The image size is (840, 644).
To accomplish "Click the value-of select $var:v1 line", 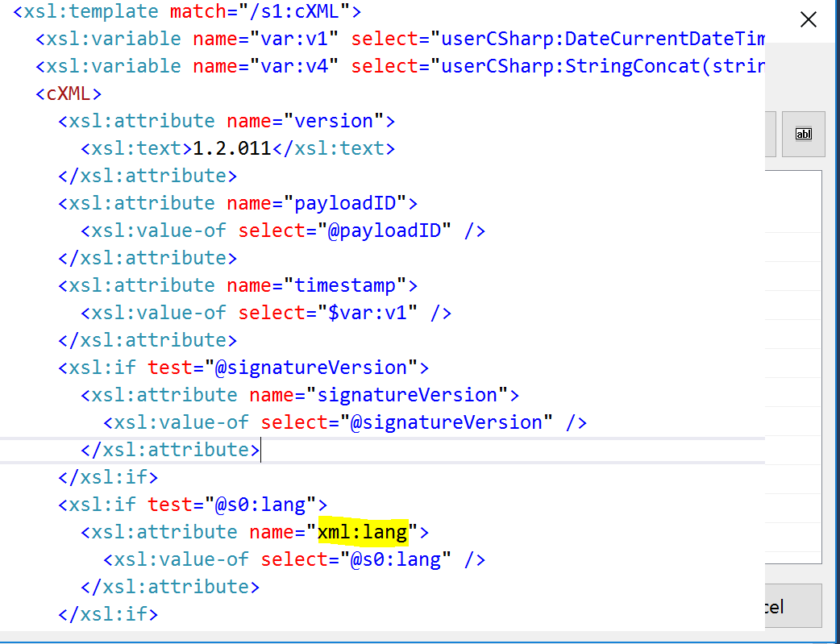I will point(266,313).
